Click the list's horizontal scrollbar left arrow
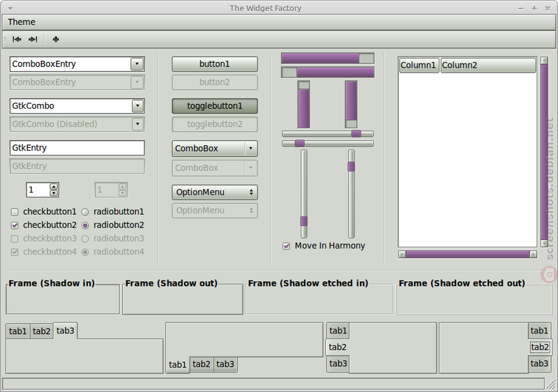Screen dimensions: 558x392 (402, 255)
